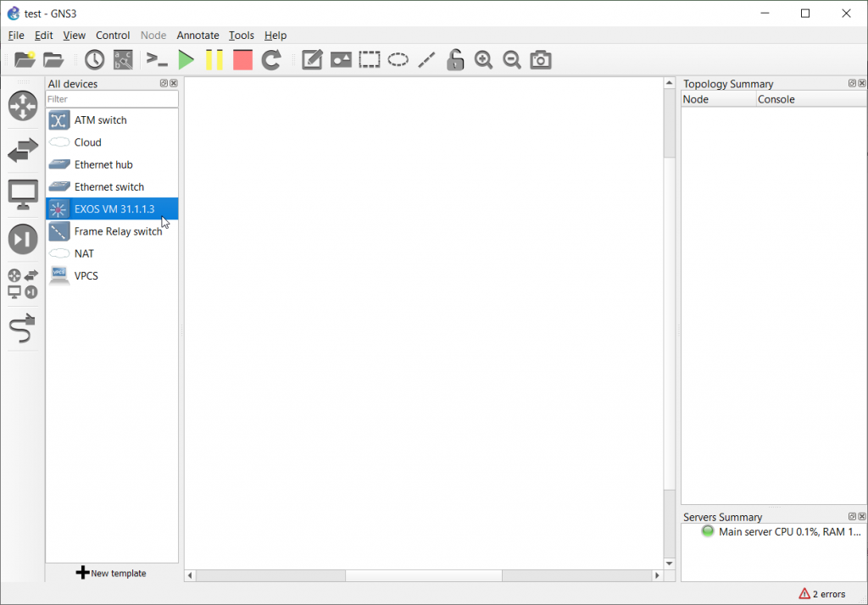Browse end devices monitor icon
The image size is (868, 605).
click(23, 195)
